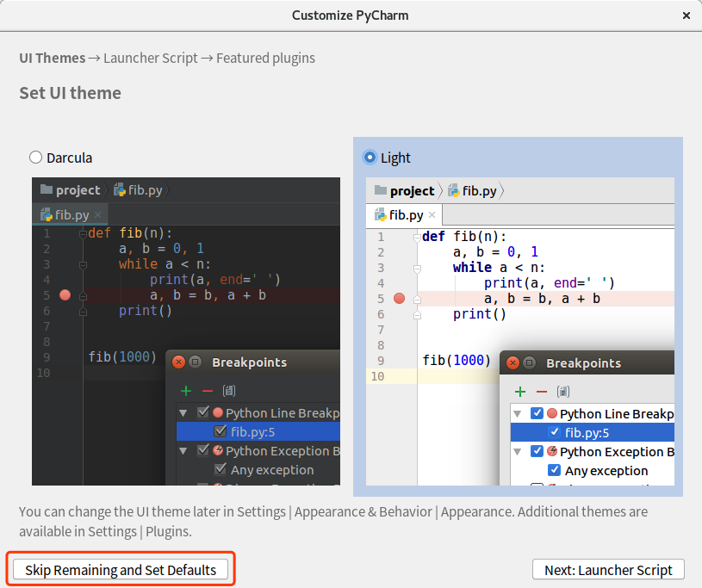Close the fib.py tab in Light preview

coord(432,215)
